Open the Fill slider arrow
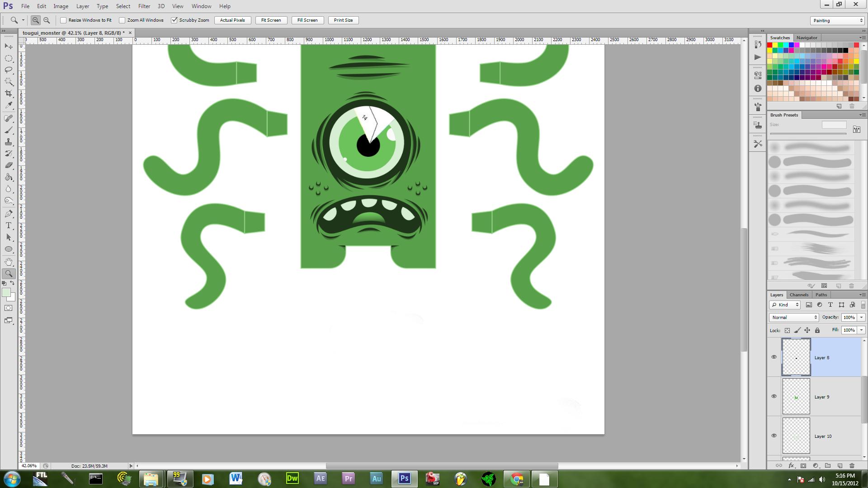 [x=861, y=330]
